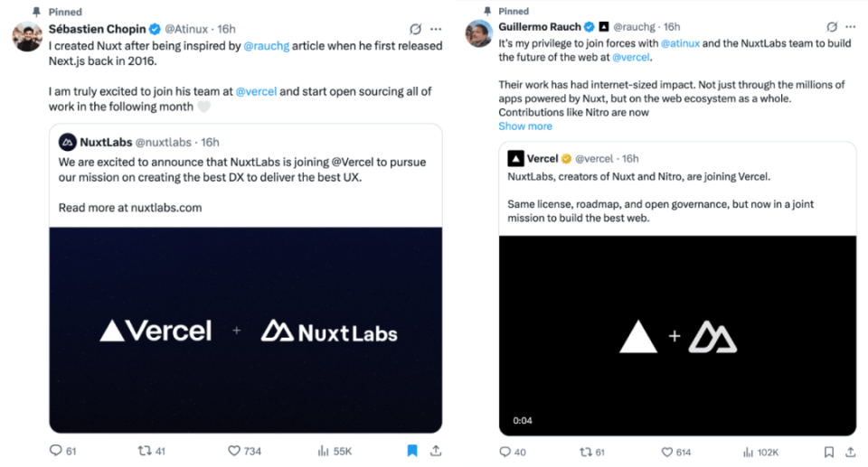868x467 pixels.
Task: Click Grok icon on Sébastien's tweet
Action: point(414,29)
